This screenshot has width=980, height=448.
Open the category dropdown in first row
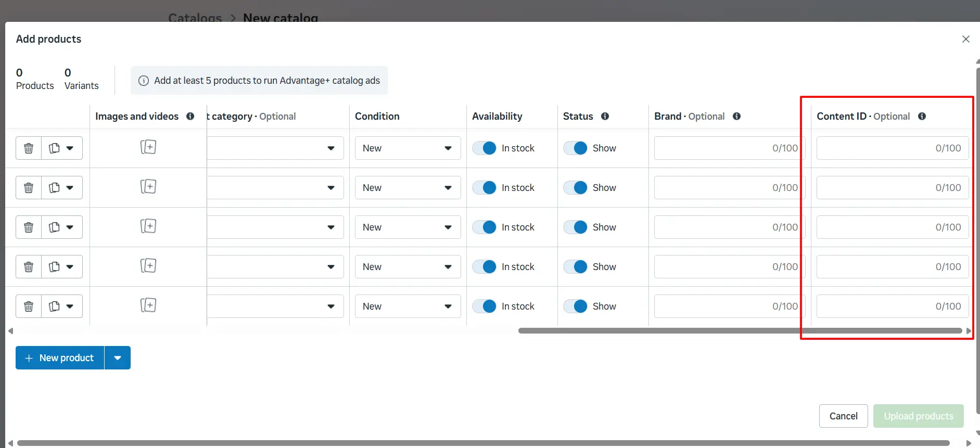tap(275, 148)
